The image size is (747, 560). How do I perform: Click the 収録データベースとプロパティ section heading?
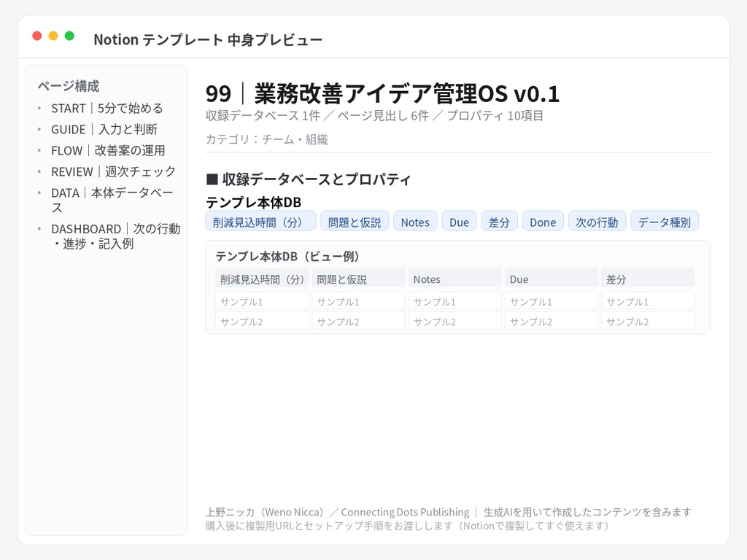pos(309,179)
